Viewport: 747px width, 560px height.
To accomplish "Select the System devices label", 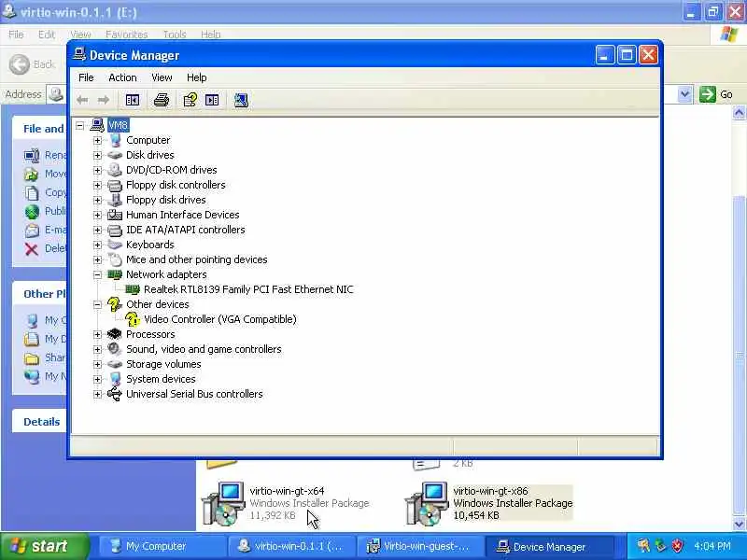I will [161, 379].
